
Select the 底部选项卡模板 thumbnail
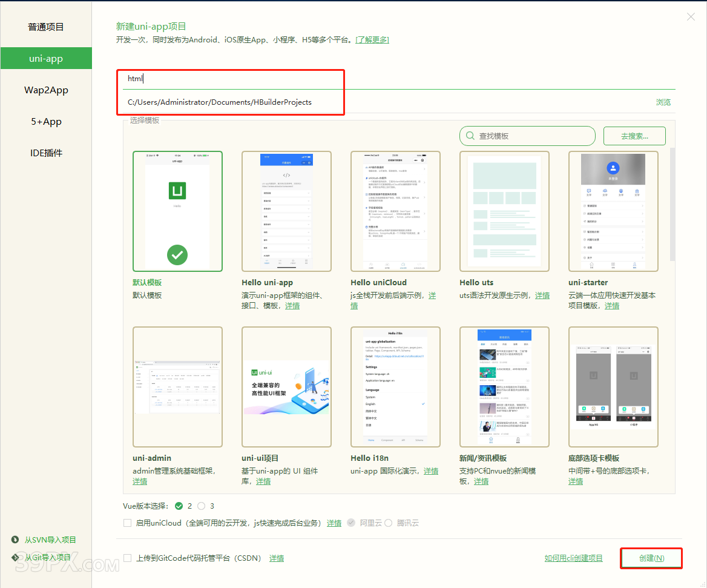613,387
